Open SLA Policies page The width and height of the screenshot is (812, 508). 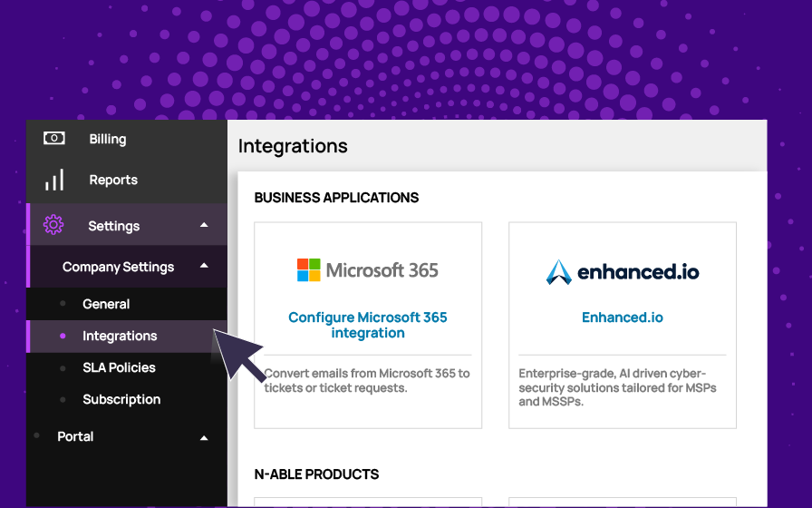(119, 367)
